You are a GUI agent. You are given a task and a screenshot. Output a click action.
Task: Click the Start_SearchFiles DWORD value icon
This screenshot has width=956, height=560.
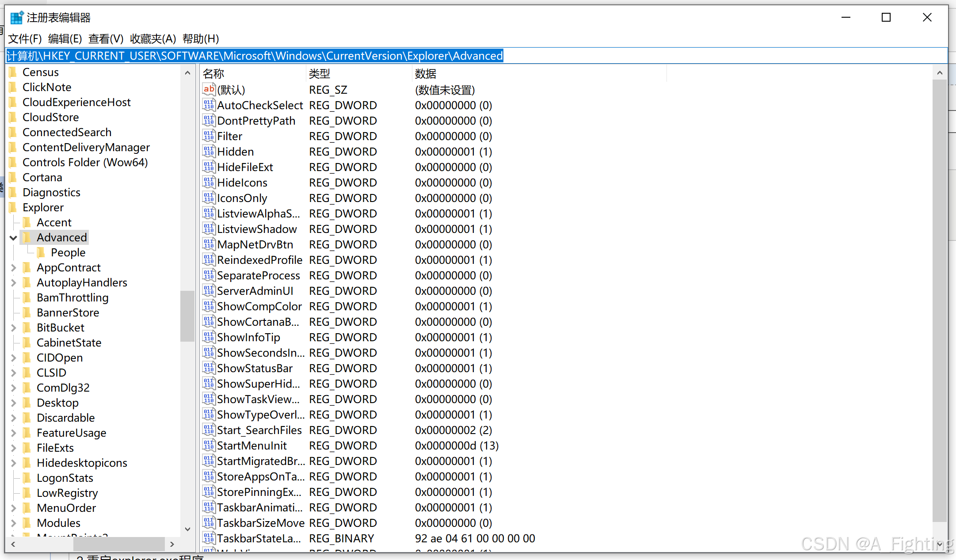coord(209,430)
